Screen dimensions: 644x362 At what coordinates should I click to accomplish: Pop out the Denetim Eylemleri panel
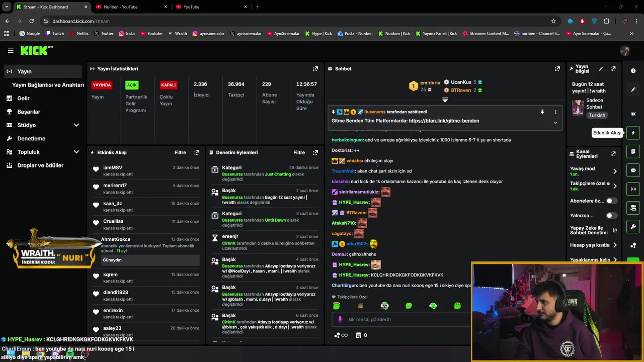tap(315, 152)
